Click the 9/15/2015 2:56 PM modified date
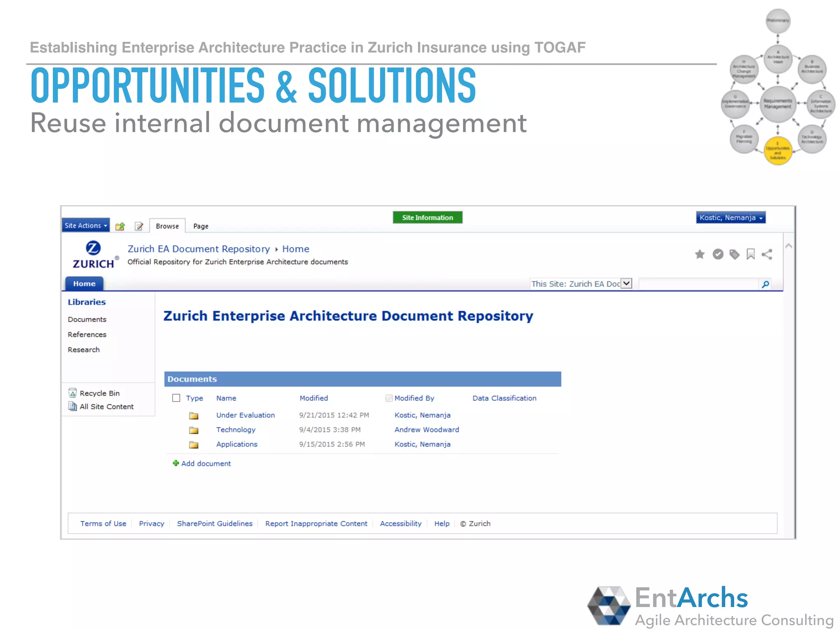This screenshot has width=840, height=630. pos(332,444)
